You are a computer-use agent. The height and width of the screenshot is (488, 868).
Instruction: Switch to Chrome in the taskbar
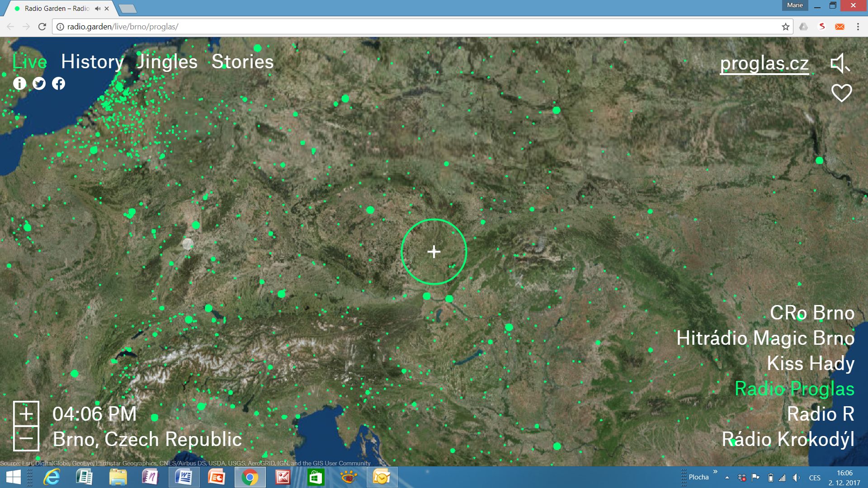[x=250, y=477]
